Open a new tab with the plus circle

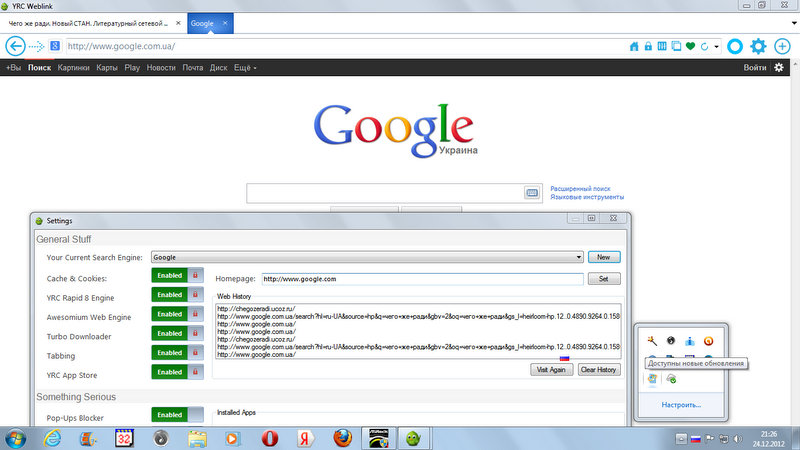782,46
